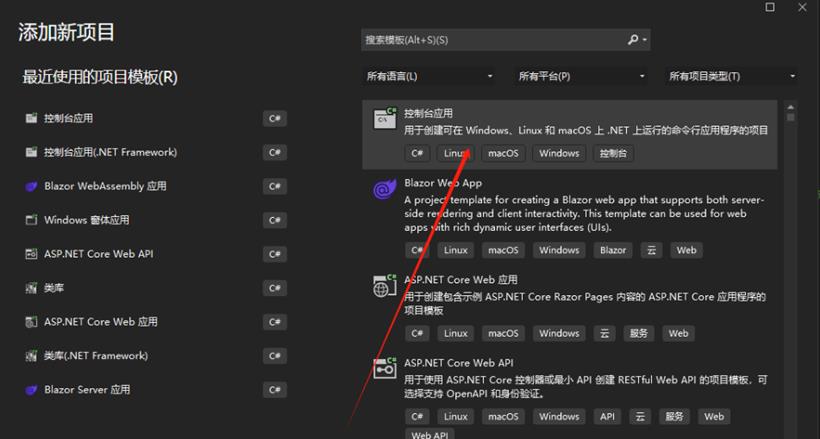The image size is (820, 439).
Task: Select the ASP.NET Core Web 应用 globe icon
Action: pyautogui.click(x=384, y=286)
